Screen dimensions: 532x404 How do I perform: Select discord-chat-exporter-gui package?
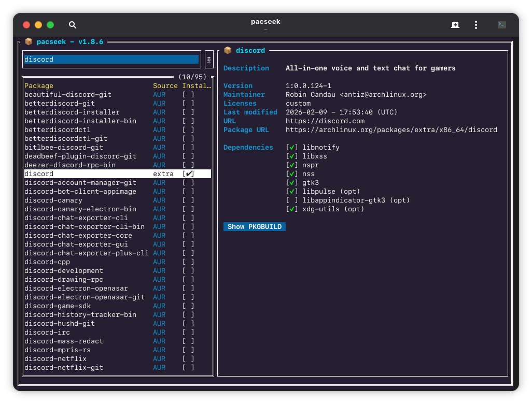(x=117, y=244)
